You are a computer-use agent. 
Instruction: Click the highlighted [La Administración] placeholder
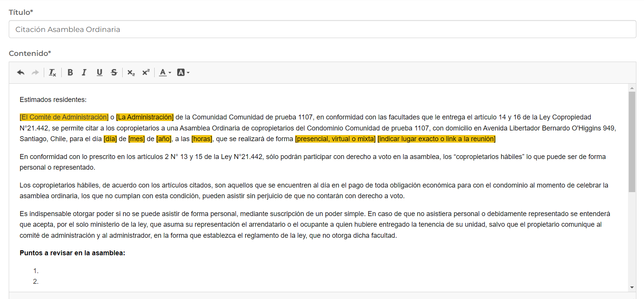(x=145, y=117)
